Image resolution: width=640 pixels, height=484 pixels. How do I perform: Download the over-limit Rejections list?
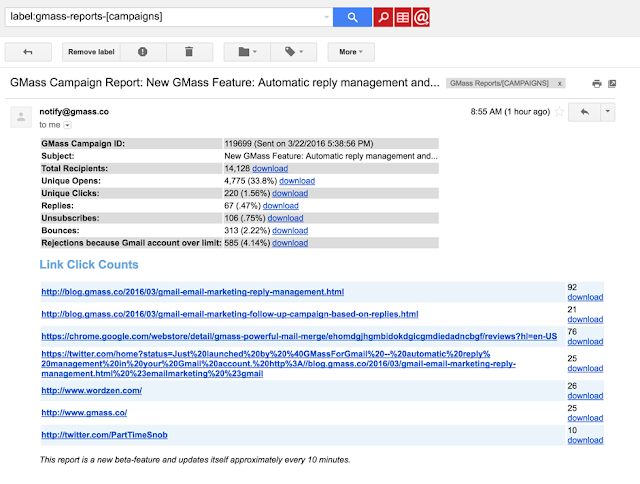pyautogui.click(x=290, y=243)
